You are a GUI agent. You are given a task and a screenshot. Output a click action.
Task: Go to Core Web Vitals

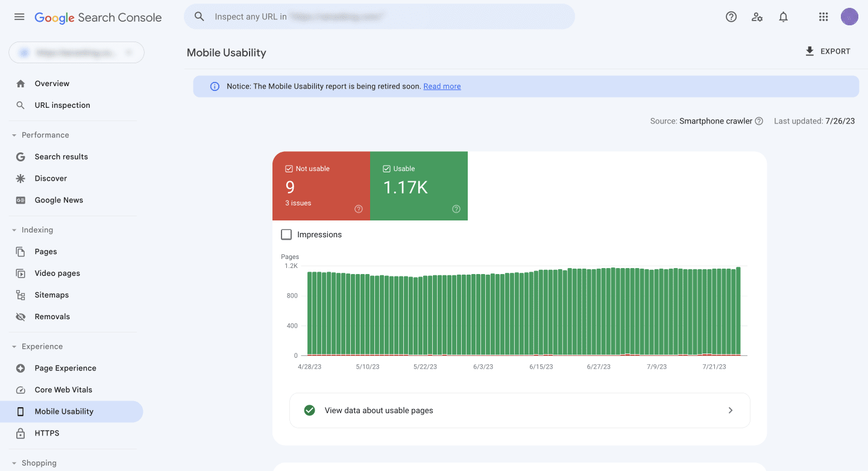(x=63, y=390)
